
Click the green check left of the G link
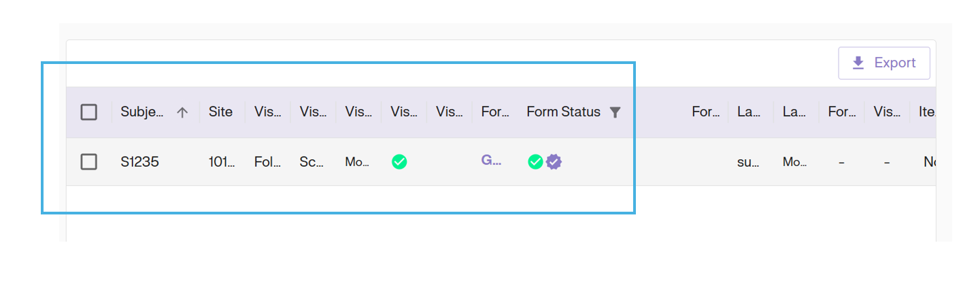(x=399, y=161)
